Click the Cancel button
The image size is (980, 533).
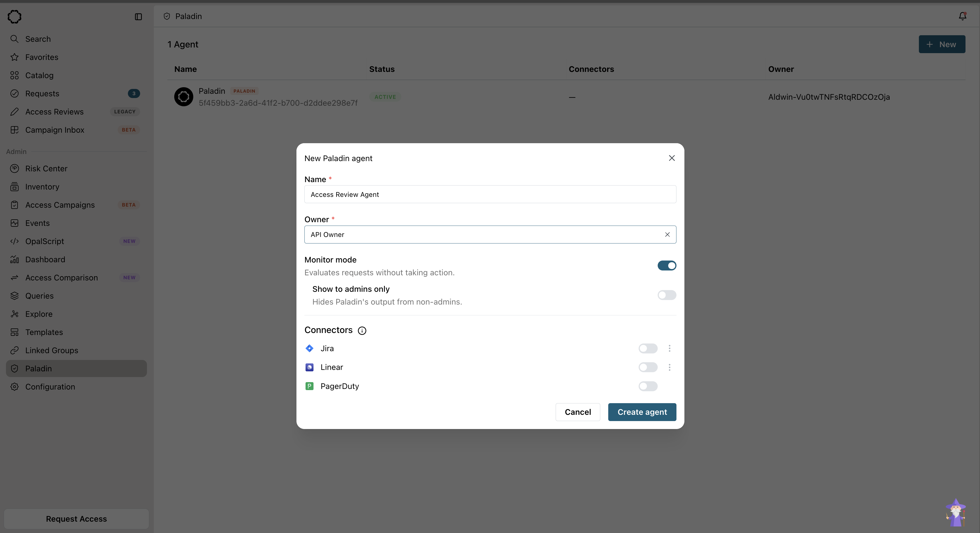[578, 412]
